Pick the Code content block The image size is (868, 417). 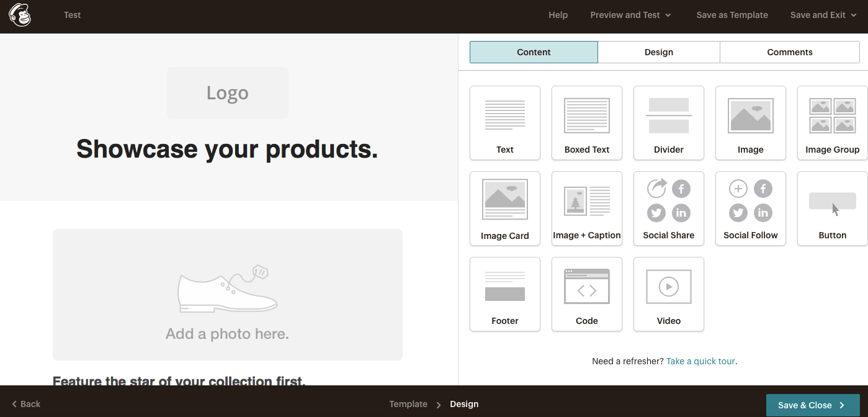point(586,294)
